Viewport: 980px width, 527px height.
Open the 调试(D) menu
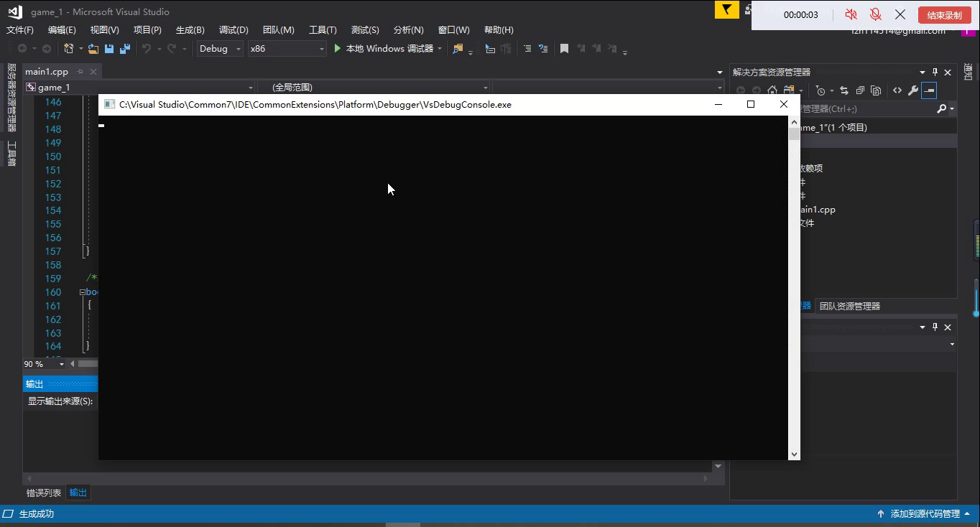tap(234, 29)
